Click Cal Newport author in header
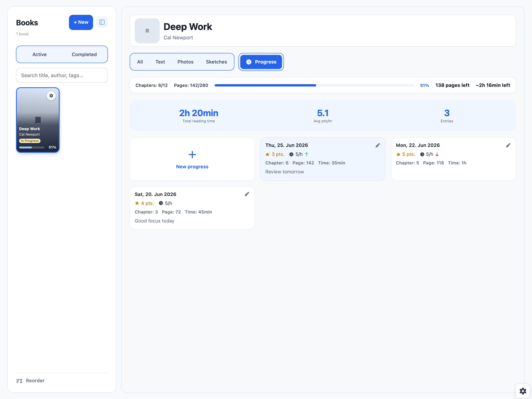 pyautogui.click(x=178, y=38)
